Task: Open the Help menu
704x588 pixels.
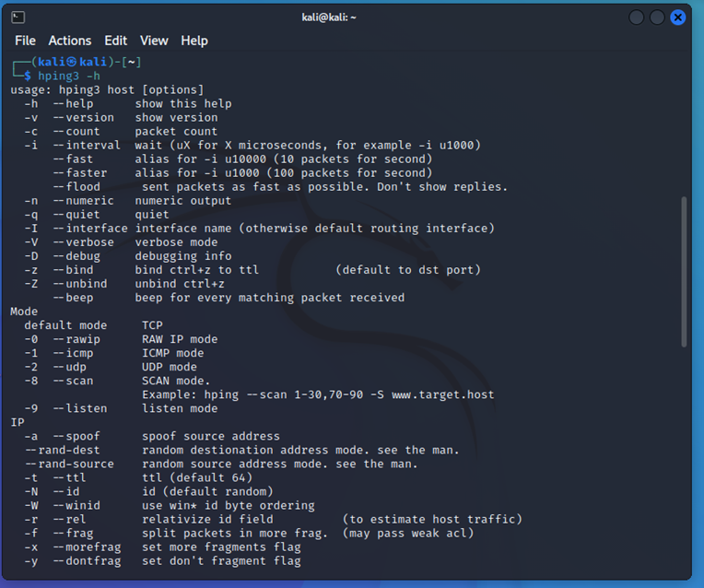Action: pos(194,41)
